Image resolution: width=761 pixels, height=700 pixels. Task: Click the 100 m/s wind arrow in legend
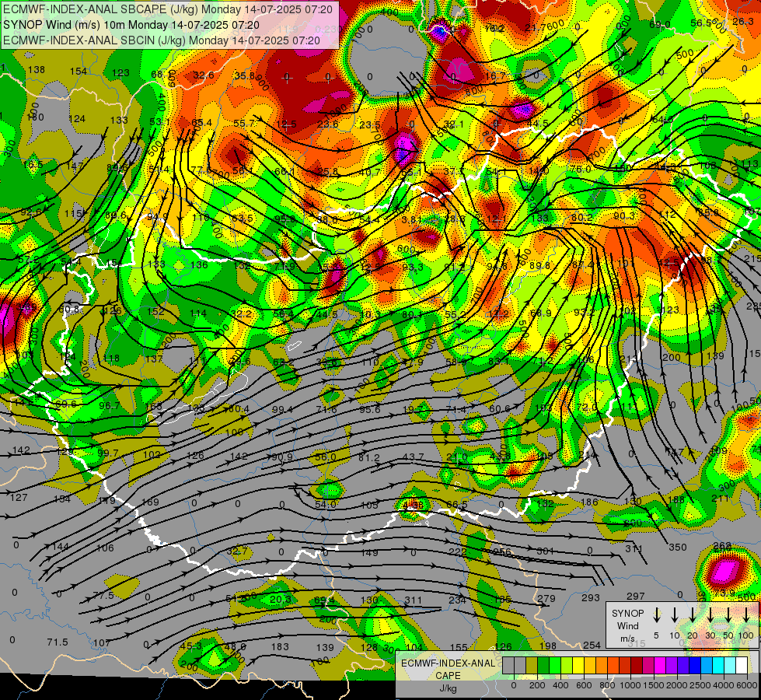pos(746,615)
